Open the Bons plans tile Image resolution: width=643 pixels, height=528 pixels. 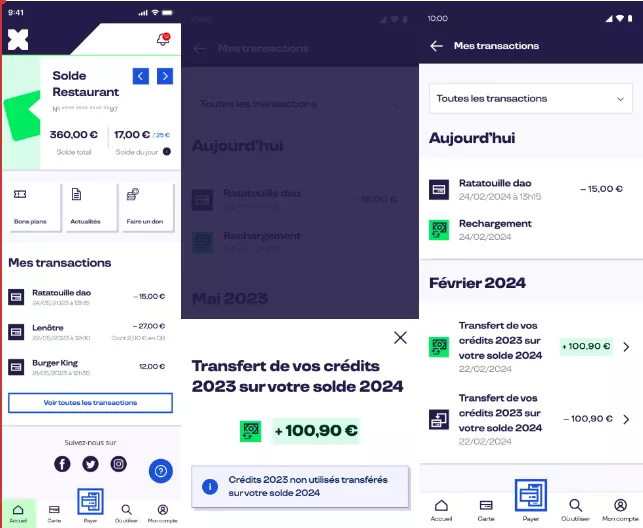coord(31,205)
